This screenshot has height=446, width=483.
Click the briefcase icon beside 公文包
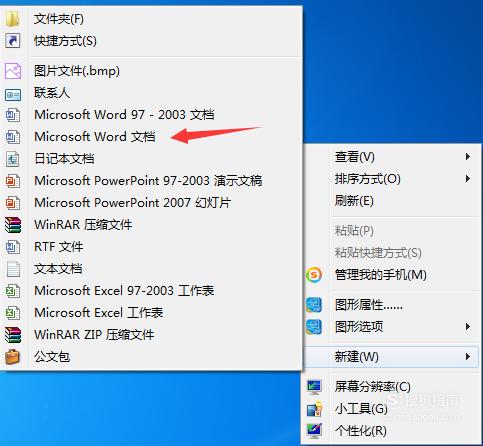[13, 357]
